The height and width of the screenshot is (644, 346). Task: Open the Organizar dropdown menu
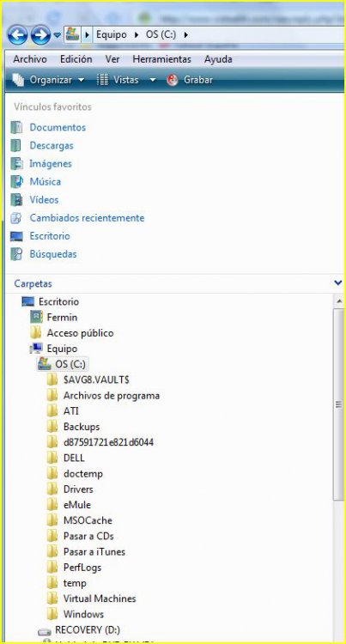pyautogui.click(x=48, y=80)
